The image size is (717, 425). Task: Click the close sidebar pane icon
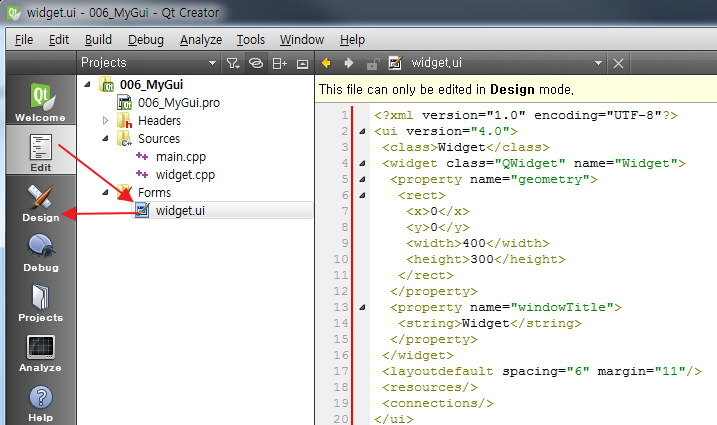coord(302,63)
